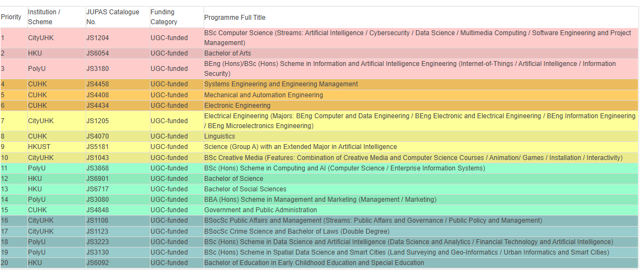This screenshot has width=644, height=270.
Task: Select the Priority column header
Action: tap(11, 17)
